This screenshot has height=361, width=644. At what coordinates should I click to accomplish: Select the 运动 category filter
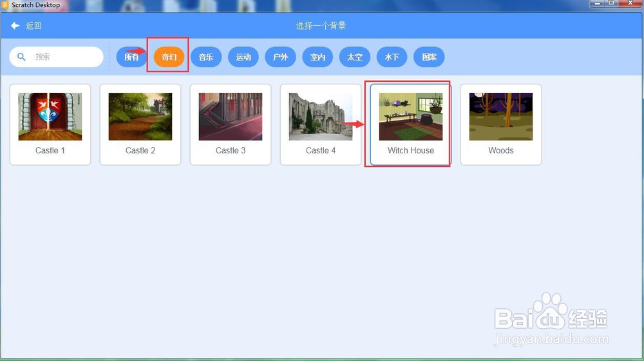pyautogui.click(x=243, y=57)
